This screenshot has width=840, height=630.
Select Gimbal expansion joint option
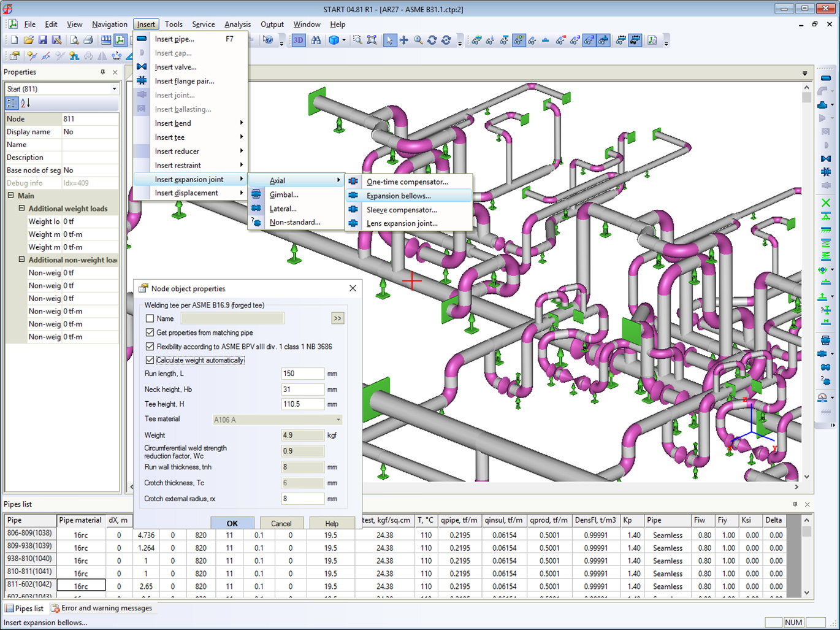pos(296,194)
